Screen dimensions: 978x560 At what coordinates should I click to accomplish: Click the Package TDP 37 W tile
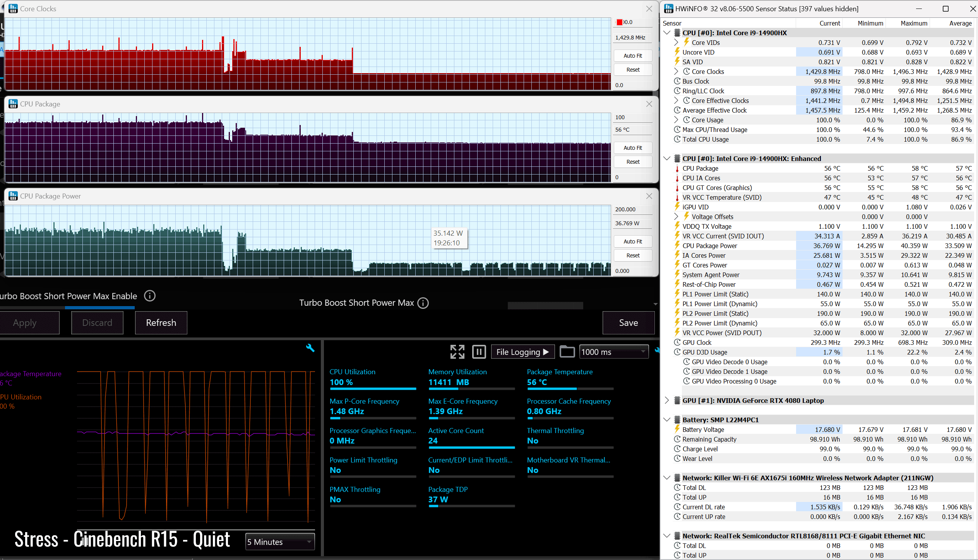(x=471, y=496)
